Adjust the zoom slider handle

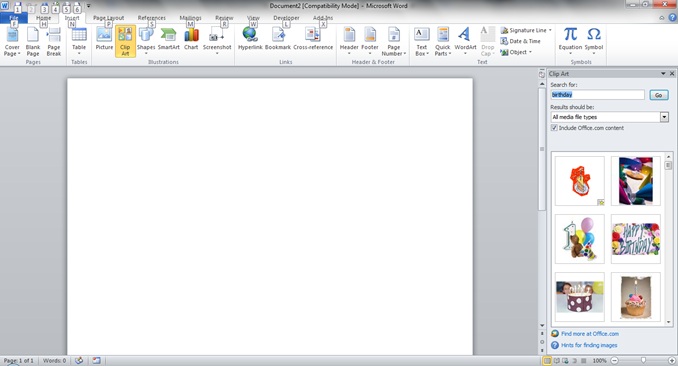point(643,360)
